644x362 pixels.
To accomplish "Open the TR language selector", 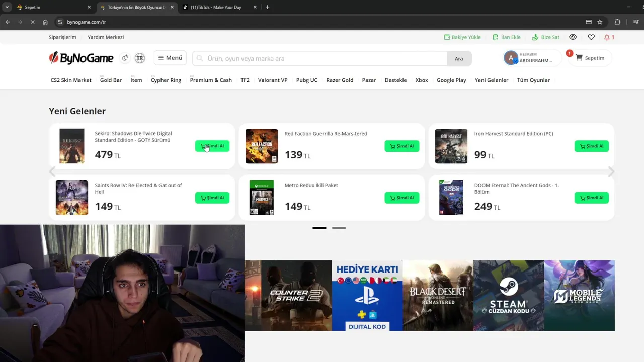I will (x=140, y=58).
